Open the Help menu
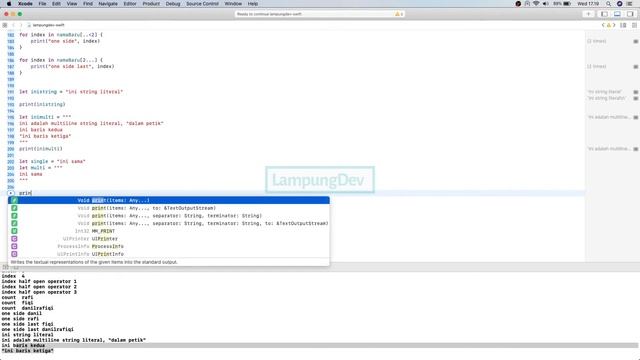 [x=253, y=4]
